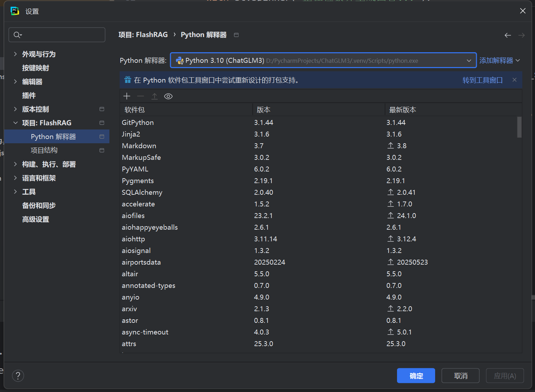The width and height of the screenshot is (535, 392).
Task: Select altair package row
Action: click(x=319, y=274)
